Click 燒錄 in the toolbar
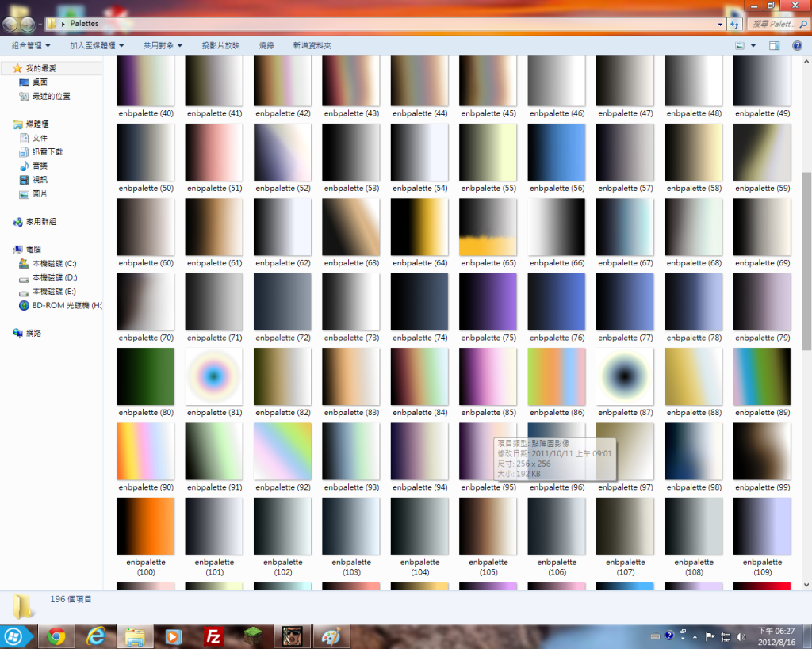Screen dimensions: 812x649 [x=266, y=46]
